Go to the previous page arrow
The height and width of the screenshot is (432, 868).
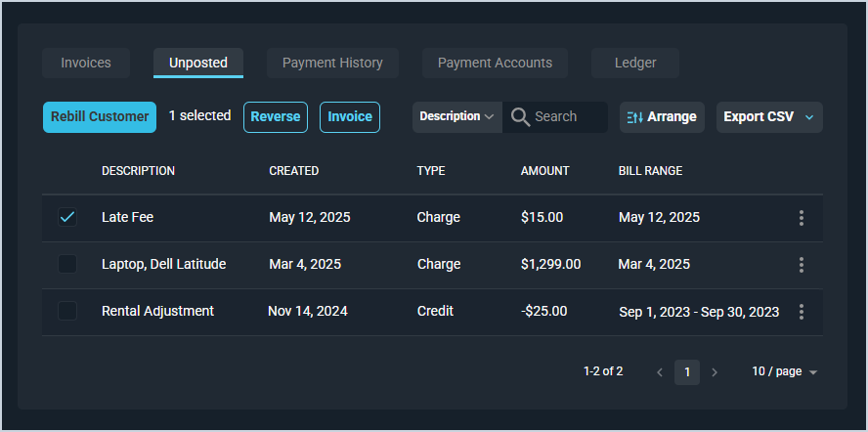[660, 372]
